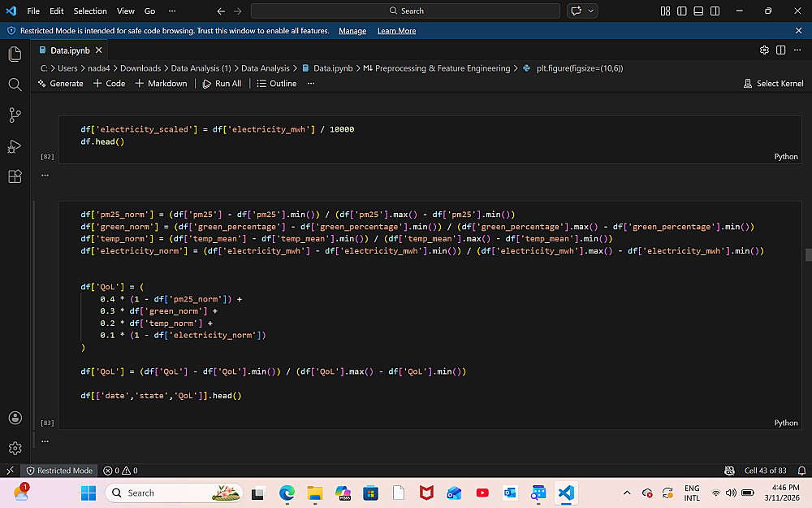Expand the chat dropdown arrow in title bar
812x508 pixels.
tap(591, 11)
